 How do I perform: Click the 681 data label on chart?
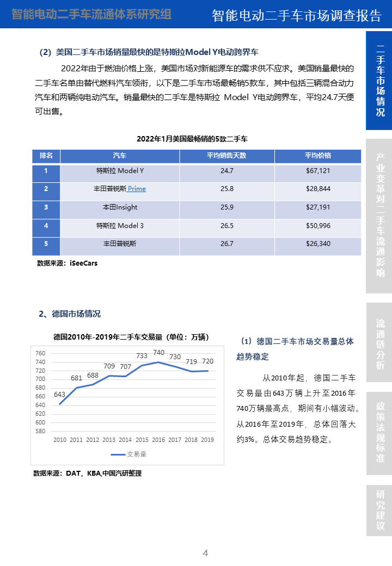point(77,378)
